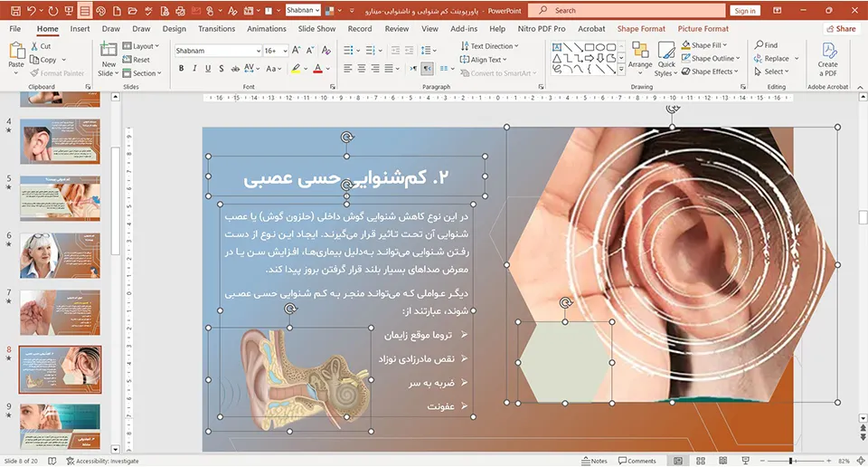The width and height of the screenshot is (868, 467).
Task: Click Create a PDF in Adobe Acrobat
Action: point(827,59)
